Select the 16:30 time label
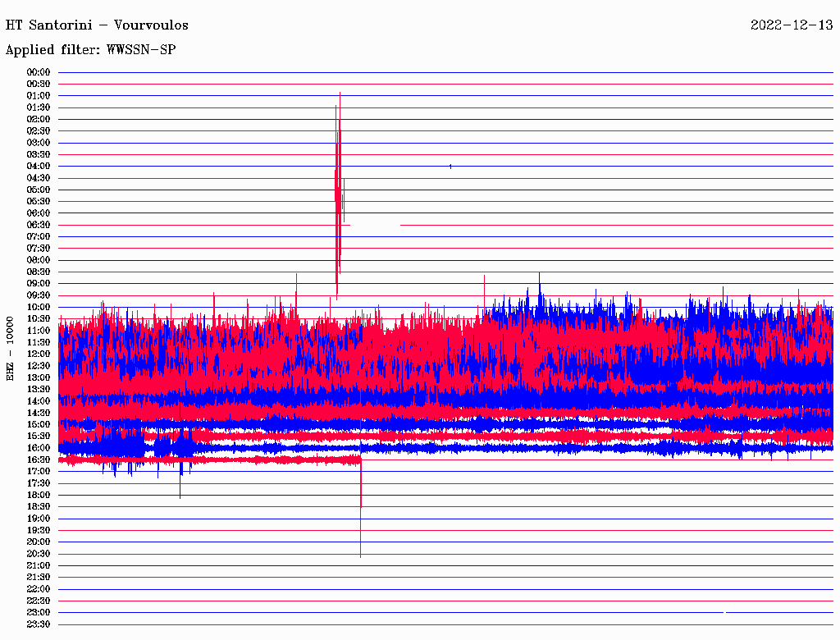This screenshot has height=640, width=840. [x=39, y=459]
